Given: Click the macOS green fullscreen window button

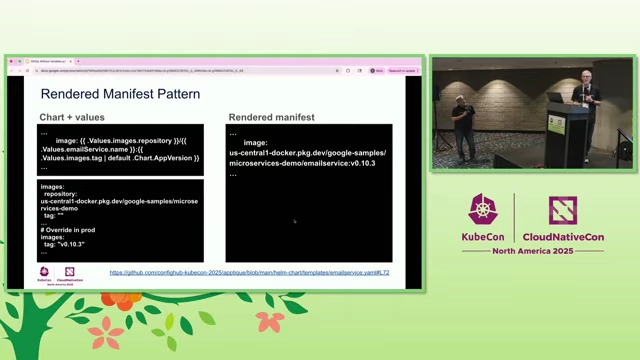Looking at the screenshot, I should pyautogui.click(x=20, y=61).
